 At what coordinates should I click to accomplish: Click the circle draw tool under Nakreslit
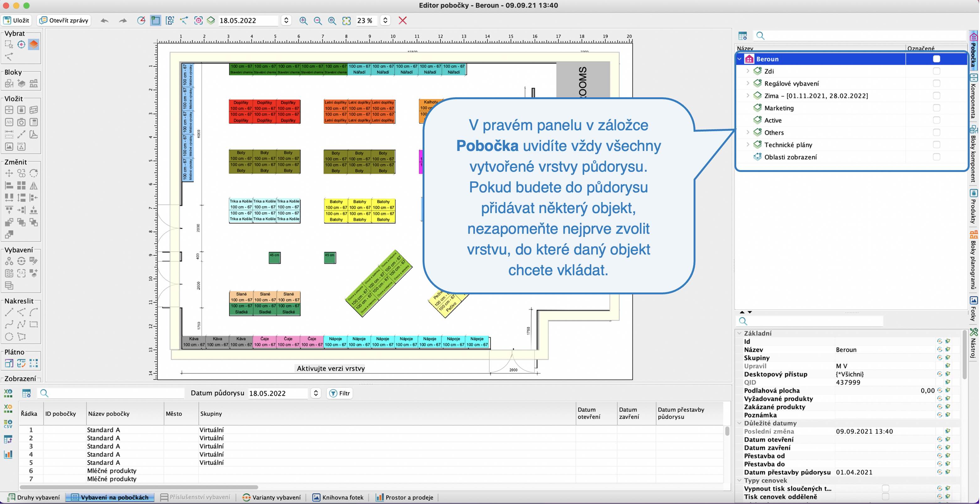coord(9,336)
